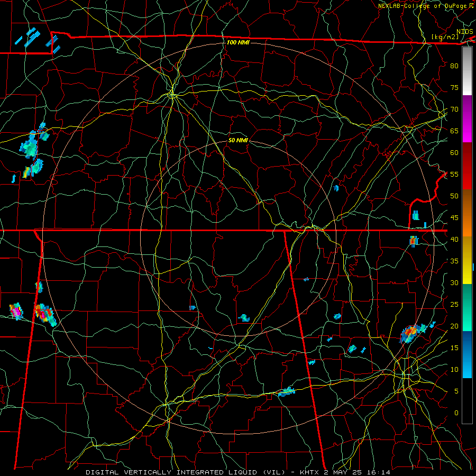Click the "10" value on the scale

pyautogui.click(x=454, y=370)
